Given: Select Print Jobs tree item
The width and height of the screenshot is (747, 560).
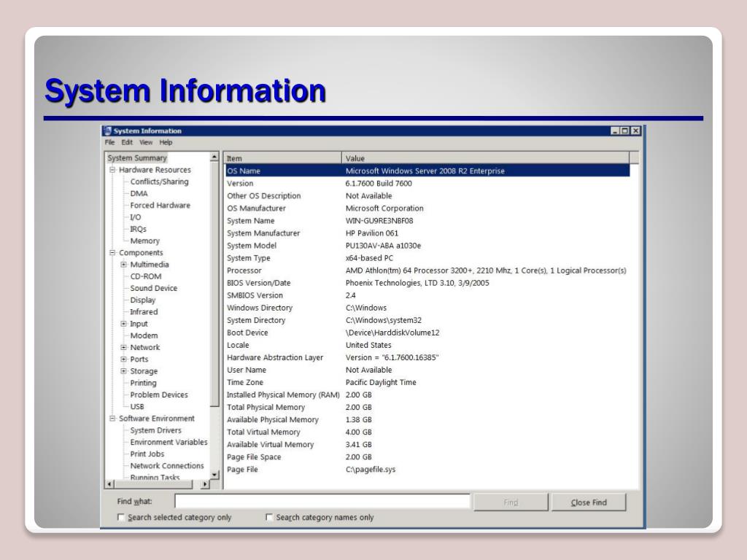Looking at the screenshot, I should tap(147, 454).
